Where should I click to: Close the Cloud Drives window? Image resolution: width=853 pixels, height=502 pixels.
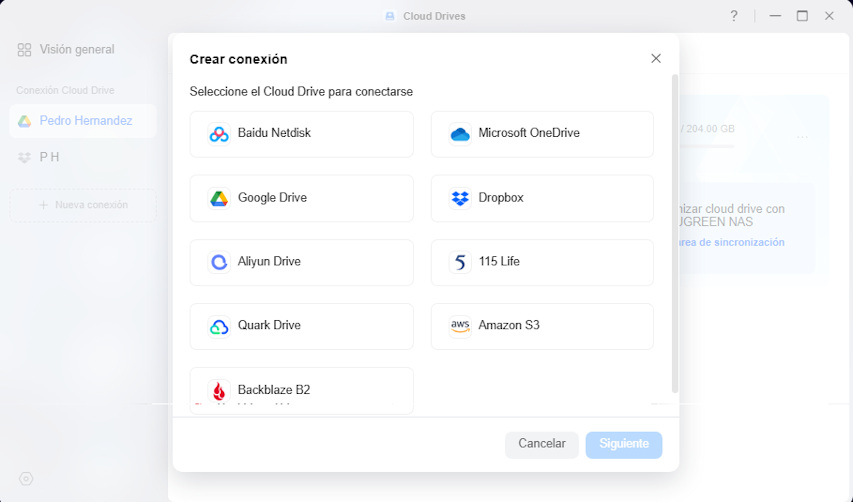coord(829,16)
